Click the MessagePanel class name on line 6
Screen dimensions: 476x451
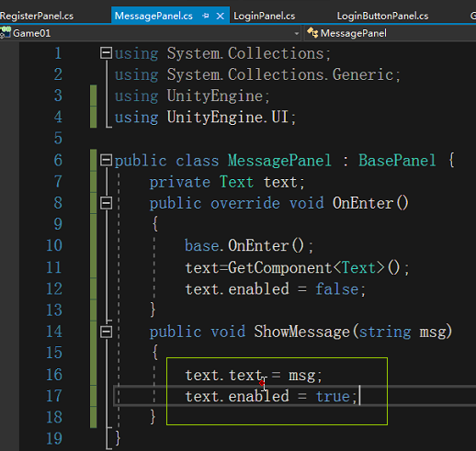(x=279, y=161)
